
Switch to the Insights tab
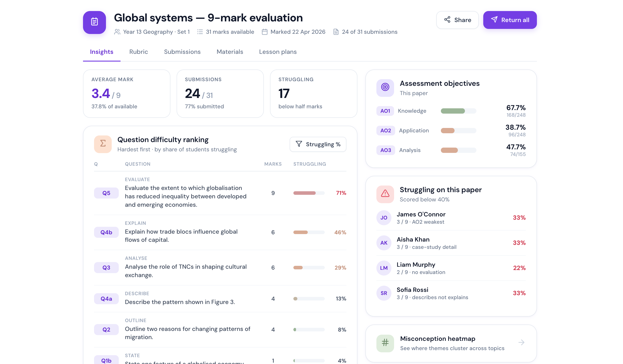pos(102,52)
